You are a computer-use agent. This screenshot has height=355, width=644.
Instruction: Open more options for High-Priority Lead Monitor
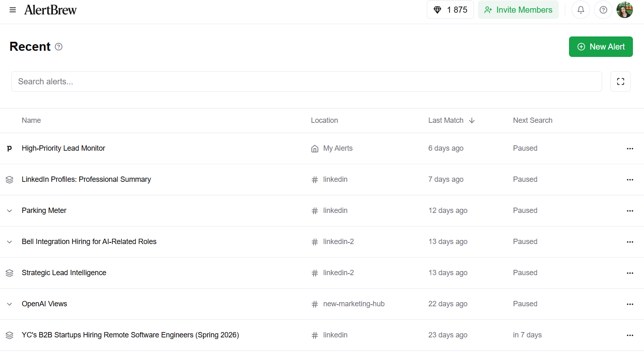click(630, 149)
